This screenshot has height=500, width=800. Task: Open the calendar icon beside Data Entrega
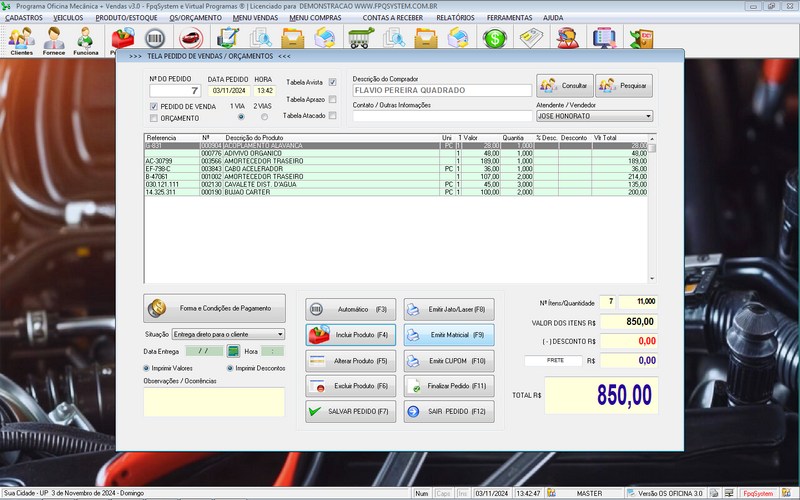(233, 351)
